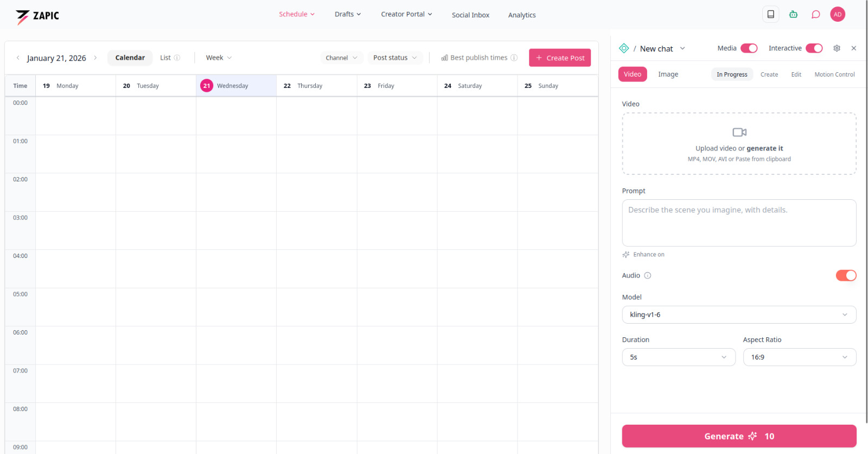Toggle the Interactive switch

pos(814,48)
